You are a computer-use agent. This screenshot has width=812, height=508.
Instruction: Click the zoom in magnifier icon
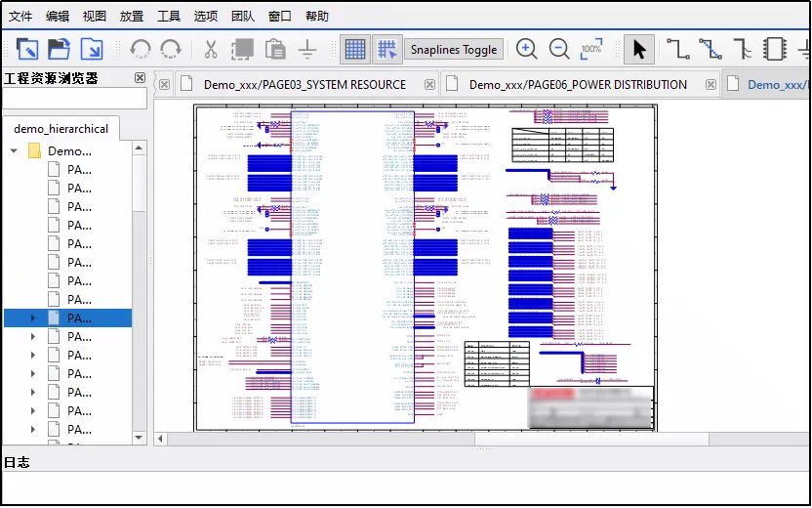(526, 49)
